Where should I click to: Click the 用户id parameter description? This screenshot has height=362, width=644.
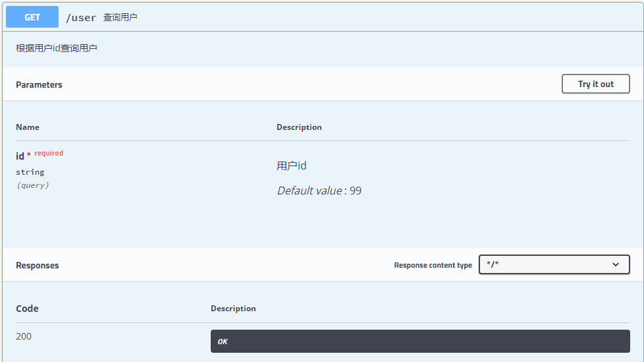pyautogui.click(x=292, y=166)
